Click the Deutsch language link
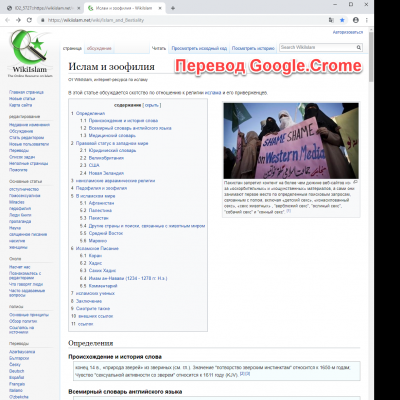Screen dimensions: 400x400 point(16,371)
